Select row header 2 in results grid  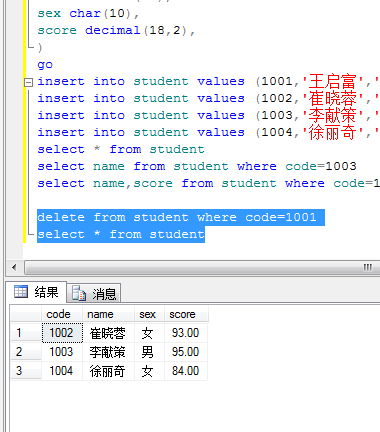[x=26, y=352]
